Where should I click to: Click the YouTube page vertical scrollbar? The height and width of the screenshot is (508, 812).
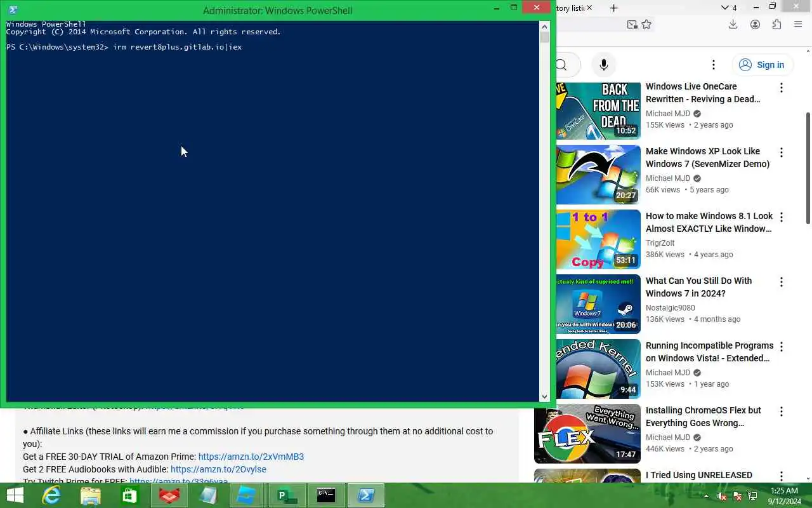(808, 168)
